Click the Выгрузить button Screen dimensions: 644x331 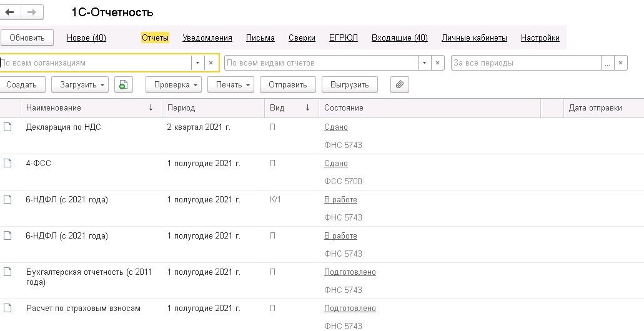coord(350,84)
